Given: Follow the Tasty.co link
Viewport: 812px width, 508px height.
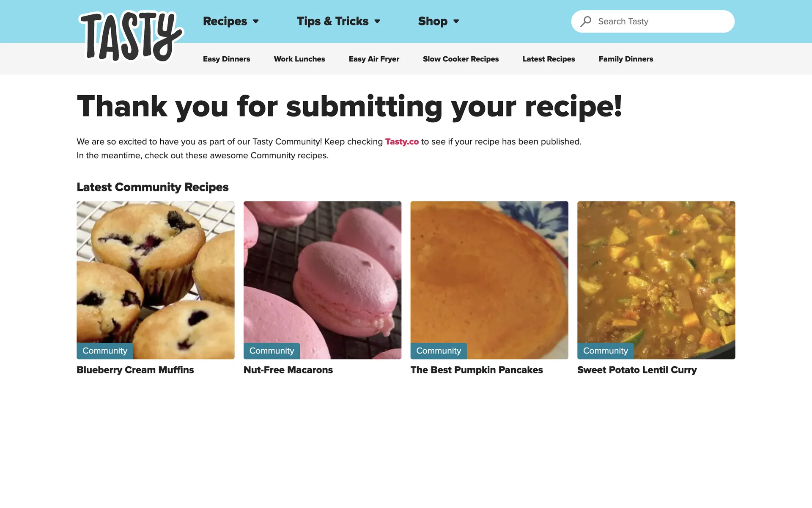Looking at the screenshot, I should point(402,141).
